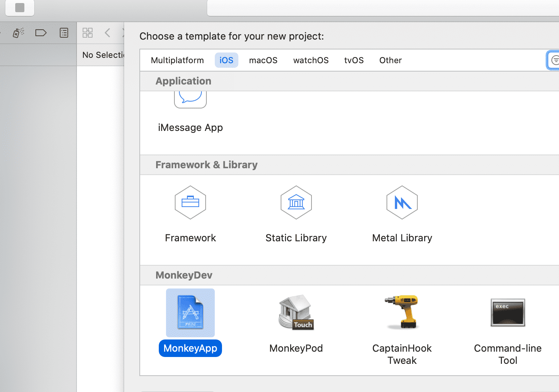Screen dimensions: 559x392
Task: Select the CaptainHook Tweak drill icon
Action: (x=402, y=312)
